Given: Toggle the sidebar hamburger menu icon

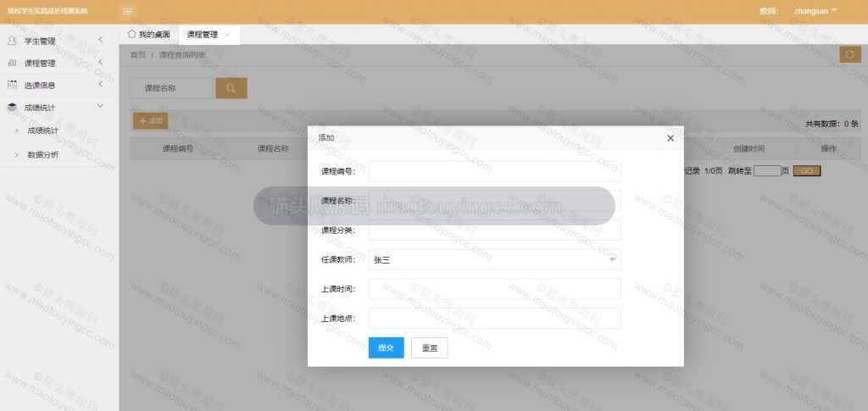Looking at the screenshot, I should pos(127,11).
